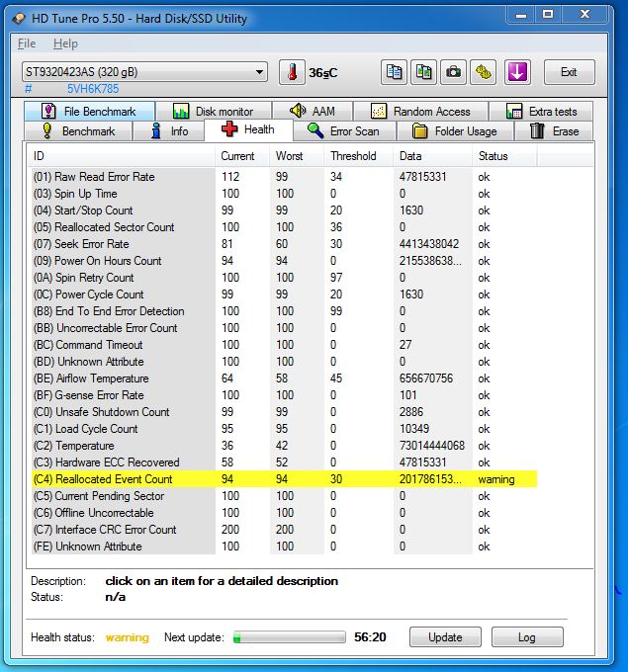Click the Update button
This screenshot has width=628, height=672.
(445, 636)
